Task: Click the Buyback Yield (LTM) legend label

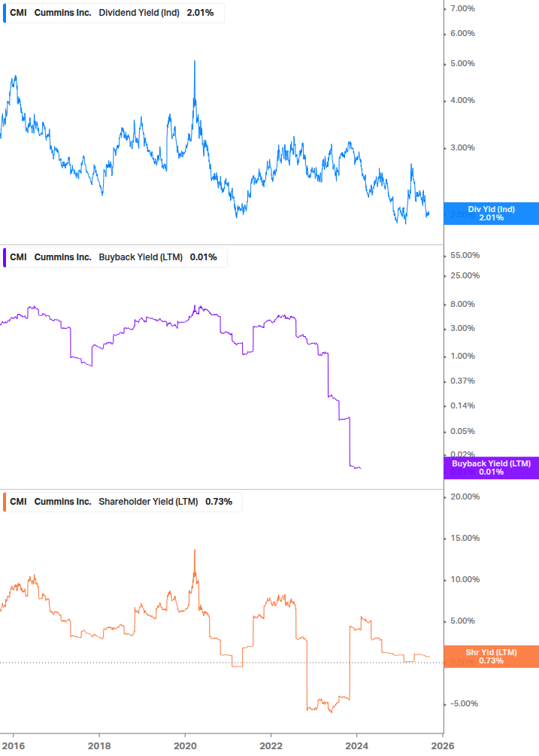Action: pos(140,257)
